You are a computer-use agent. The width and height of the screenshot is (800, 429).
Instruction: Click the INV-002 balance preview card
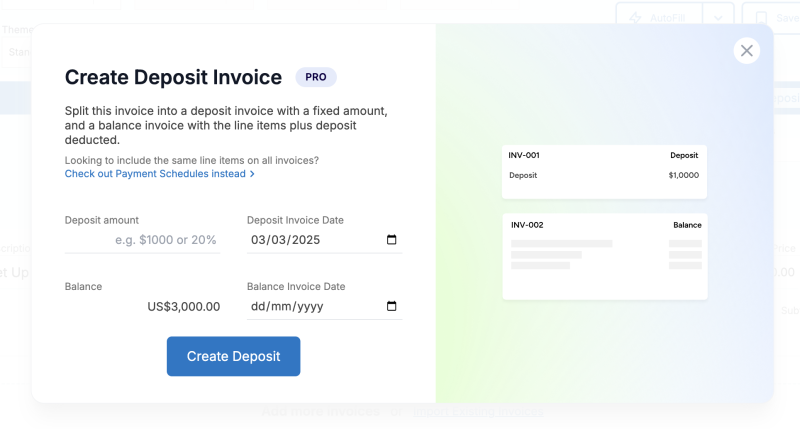pyautogui.click(x=605, y=257)
